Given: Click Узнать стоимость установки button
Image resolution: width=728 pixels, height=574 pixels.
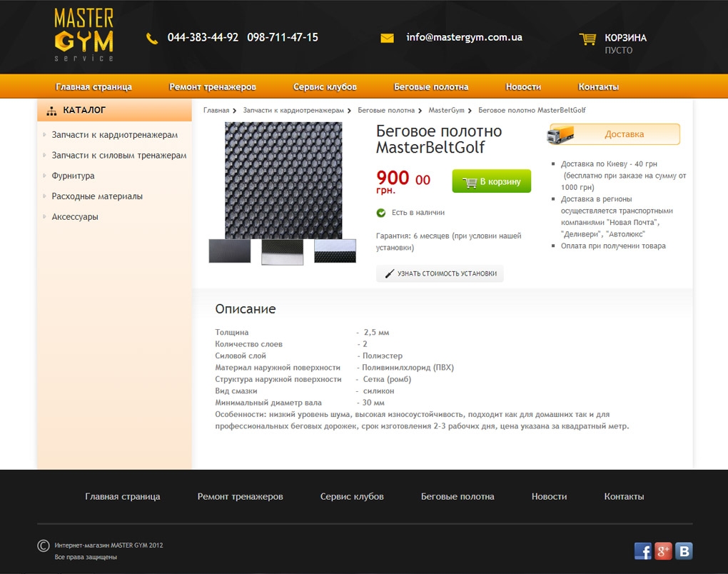Looking at the screenshot, I should 440,273.
